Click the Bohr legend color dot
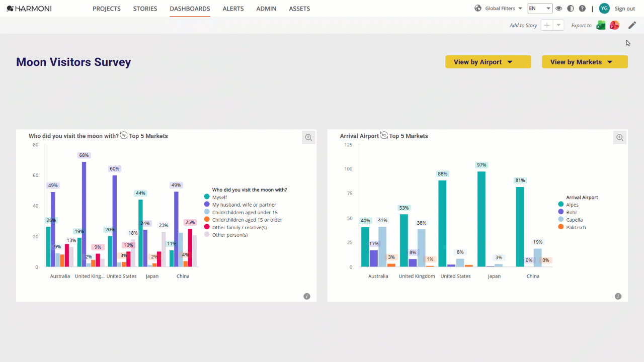Screen dimensions: 644x362 click(x=561, y=212)
